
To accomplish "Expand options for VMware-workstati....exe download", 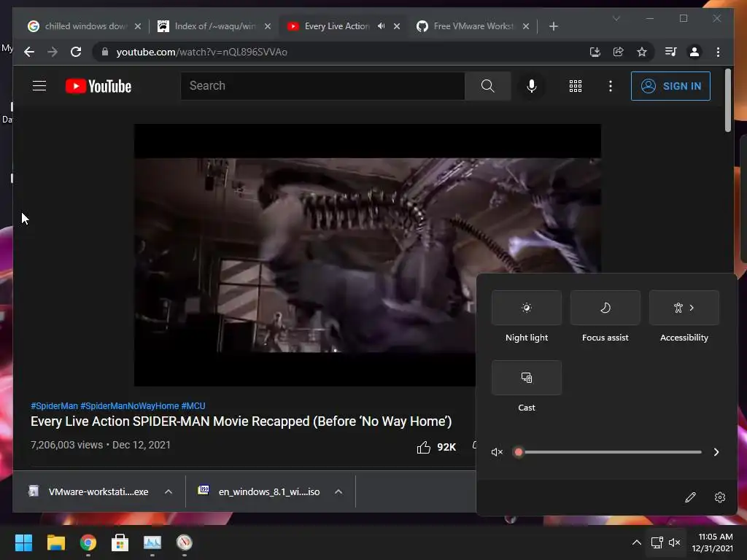I will coord(169,492).
